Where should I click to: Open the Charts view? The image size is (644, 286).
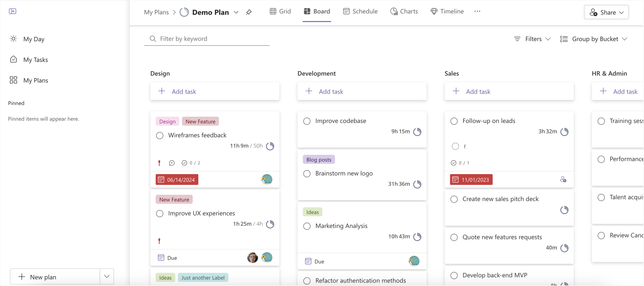coord(404,11)
